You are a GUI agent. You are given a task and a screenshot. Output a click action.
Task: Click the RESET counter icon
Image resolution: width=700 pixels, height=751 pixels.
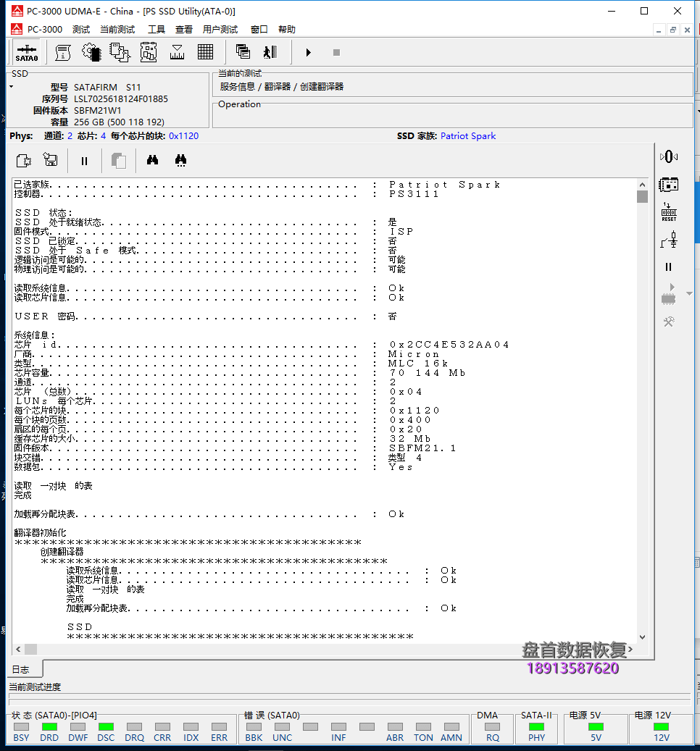[x=669, y=211]
